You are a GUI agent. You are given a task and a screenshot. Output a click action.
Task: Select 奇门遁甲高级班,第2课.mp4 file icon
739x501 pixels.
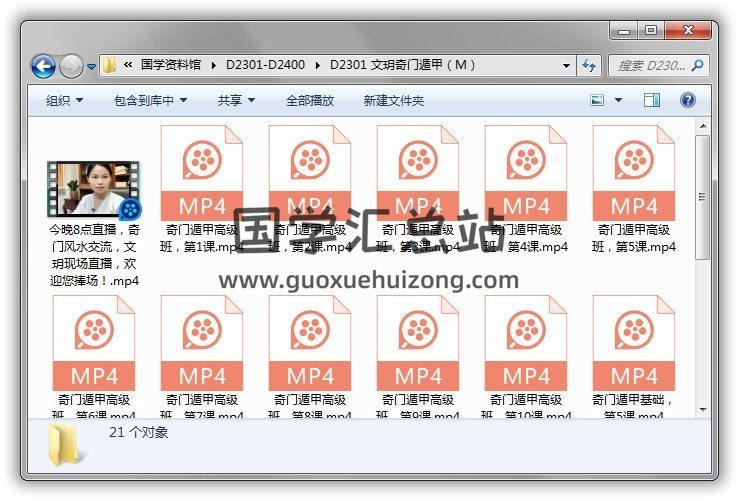pos(310,173)
